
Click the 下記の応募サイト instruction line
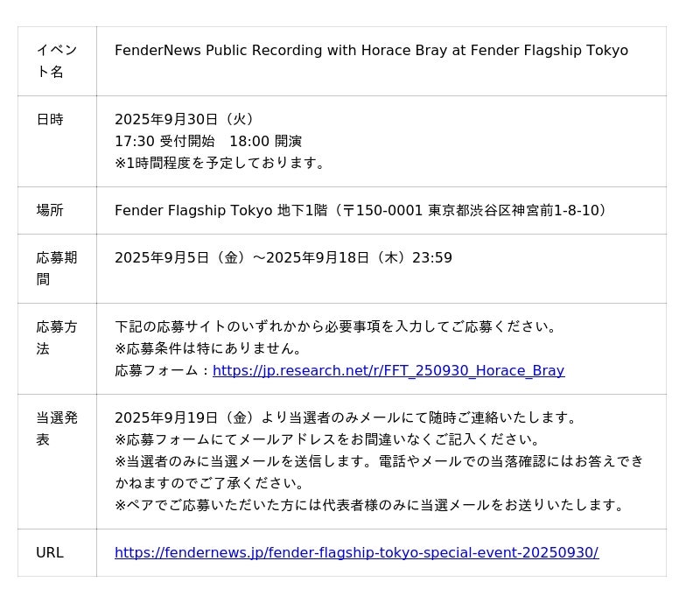click(336, 327)
